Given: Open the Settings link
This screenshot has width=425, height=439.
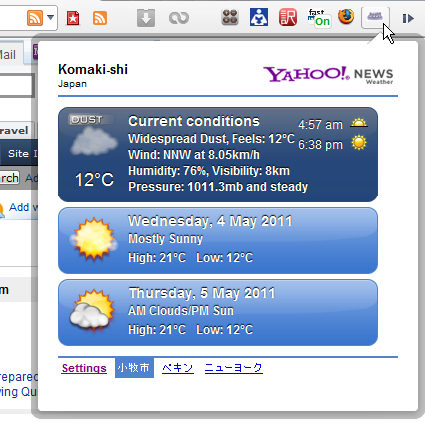Looking at the screenshot, I should (84, 368).
